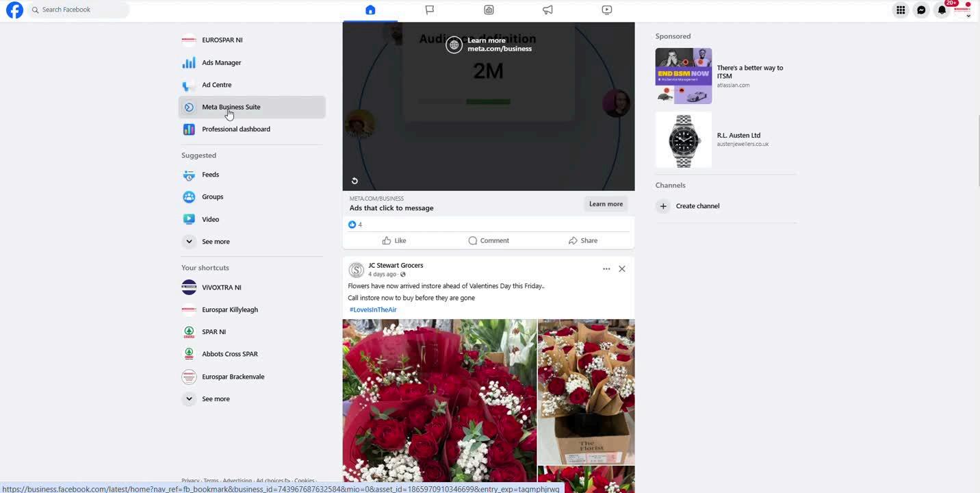View the 4 like reactions
Image resolution: width=980 pixels, height=493 pixels.
[x=355, y=225]
